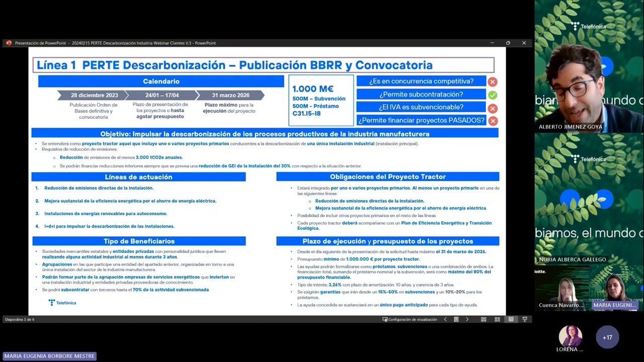Click '500M – Préstamo' text
Screen dimensions: 644x362
coord(315,106)
